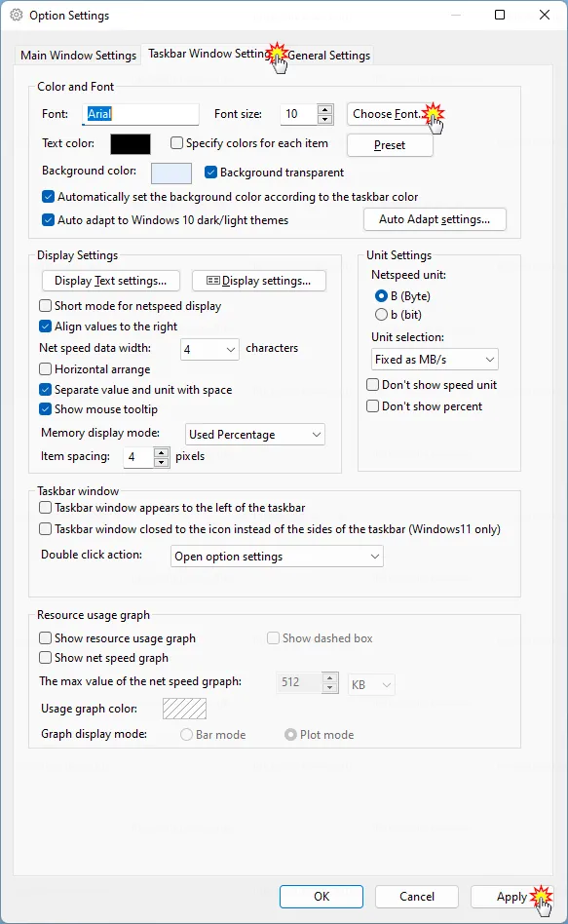Image resolution: width=568 pixels, height=924 pixels.
Task: Open the Double click action dropdown
Action: (277, 557)
